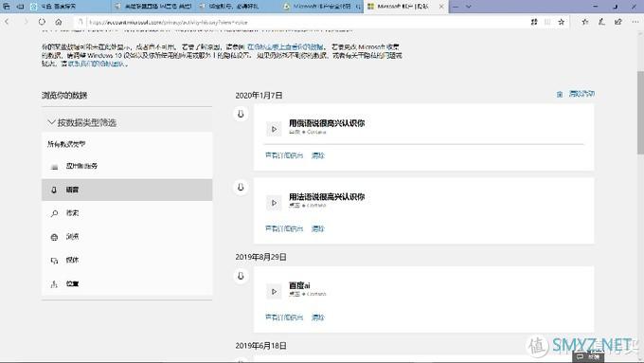Go back to the previous page
644x363 pixels.
tap(7, 22)
